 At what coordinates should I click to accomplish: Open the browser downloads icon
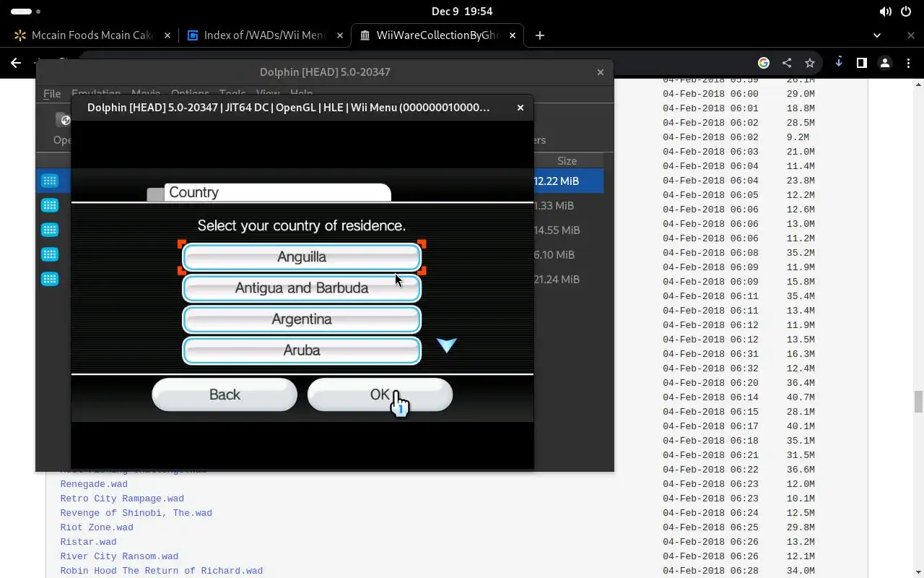click(839, 63)
